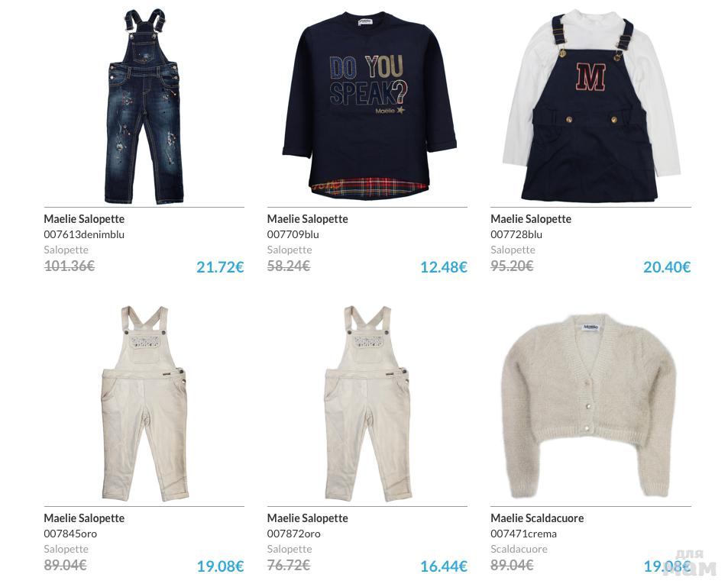Screen dimensions: 728x587
Task: Open the navy pinafore dress with M logo
Action: coord(590,106)
